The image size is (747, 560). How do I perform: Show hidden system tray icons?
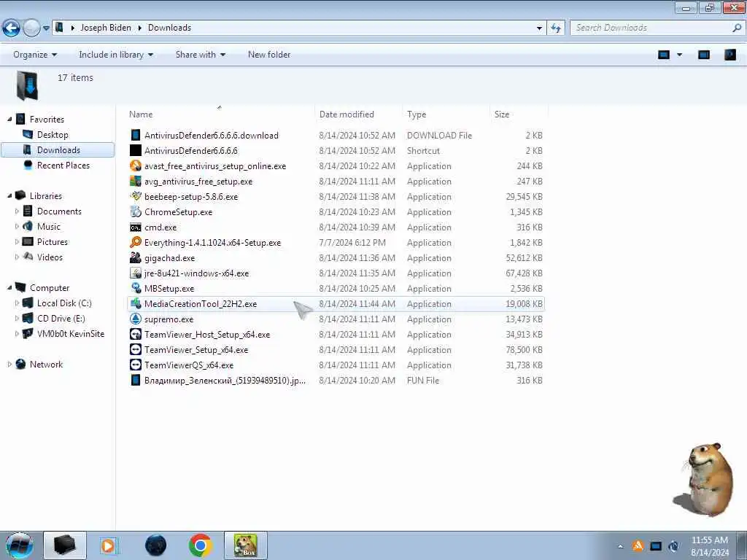(x=620, y=547)
